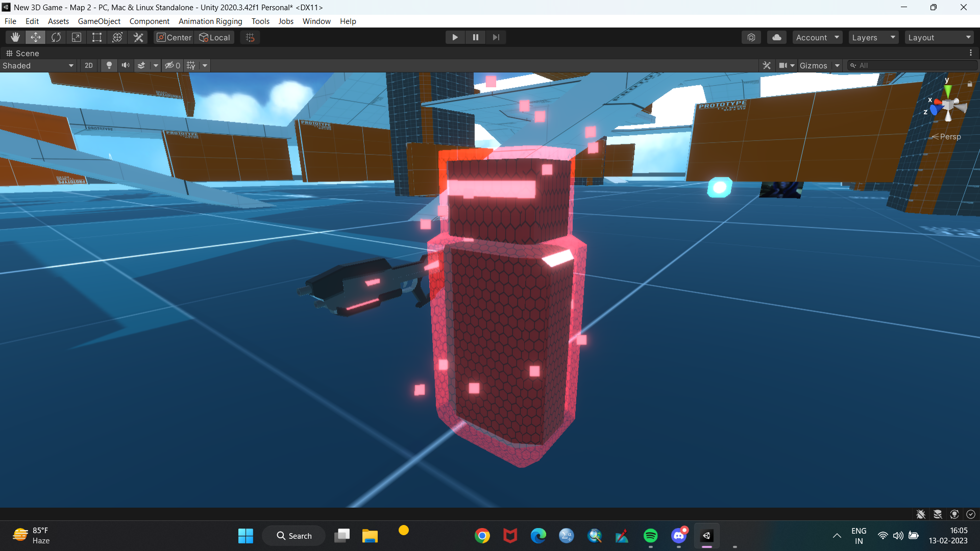Viewport: 980px width, 551px height.
Task: Click the Step frame button
Action: coord(496,37)
